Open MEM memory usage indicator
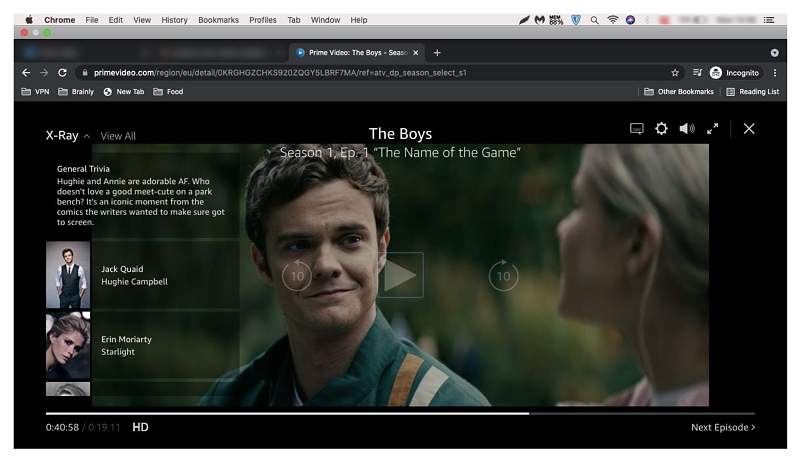This screenshot has height=462, width=806. [556, 20]
